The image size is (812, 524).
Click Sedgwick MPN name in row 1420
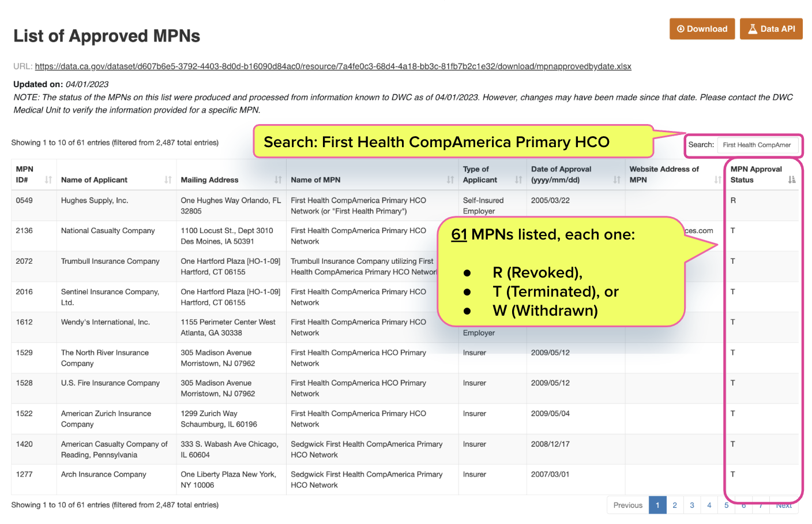click(372, 450)
